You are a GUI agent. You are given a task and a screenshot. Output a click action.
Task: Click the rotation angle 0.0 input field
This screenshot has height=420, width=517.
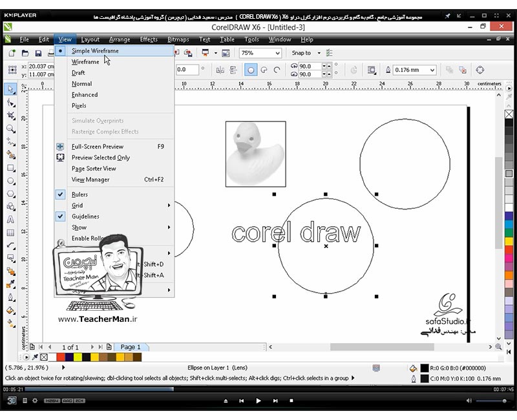[187, 70]
